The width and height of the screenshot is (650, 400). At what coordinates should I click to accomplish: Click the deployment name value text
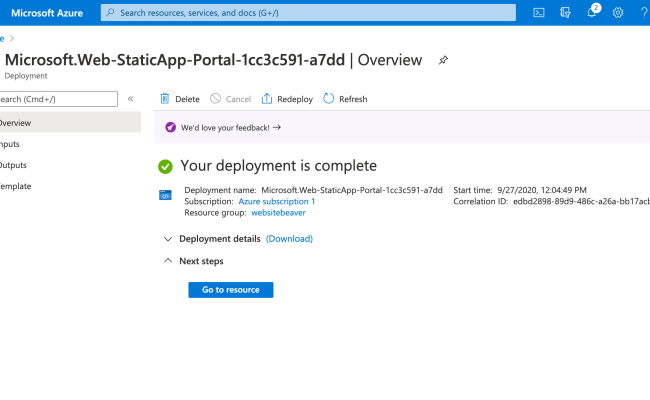pos(352,190)
